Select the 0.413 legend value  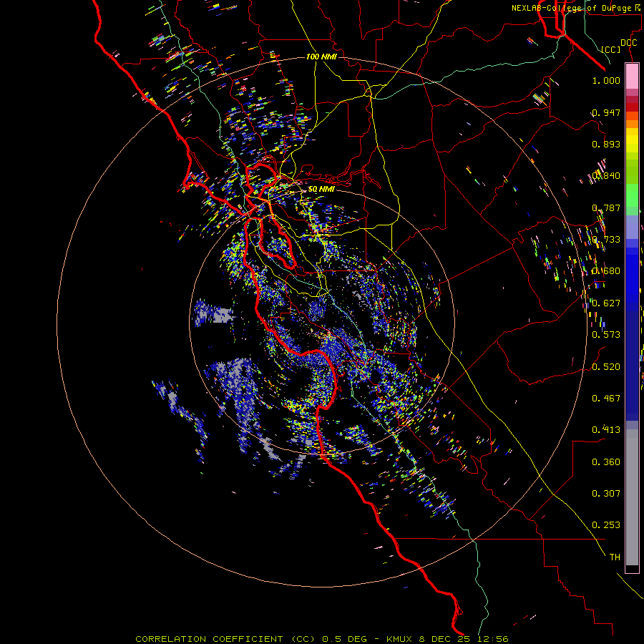tap(606, 430)
